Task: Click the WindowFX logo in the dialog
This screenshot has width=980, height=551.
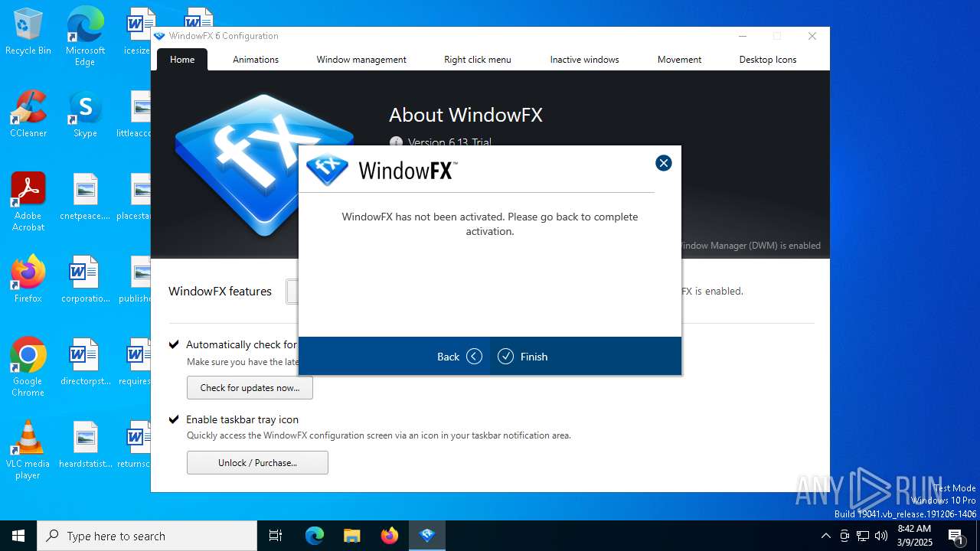Action: coord(382,170)
